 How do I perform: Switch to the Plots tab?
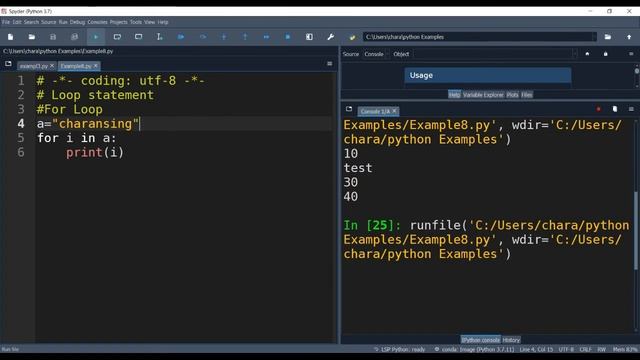(512, 95)
